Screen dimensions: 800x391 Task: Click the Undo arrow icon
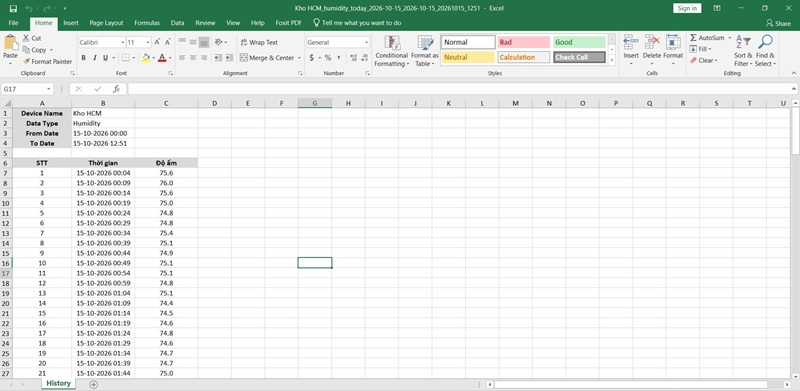coord(28,8)
